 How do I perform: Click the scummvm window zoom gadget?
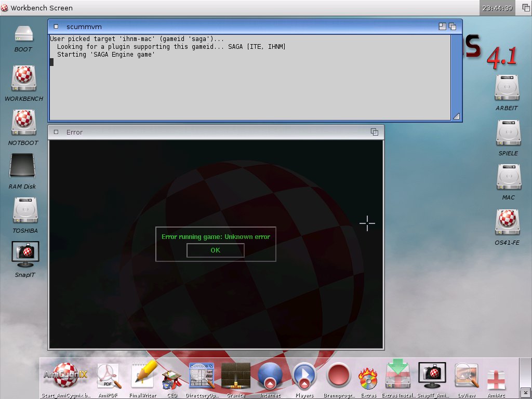[443, 26]
